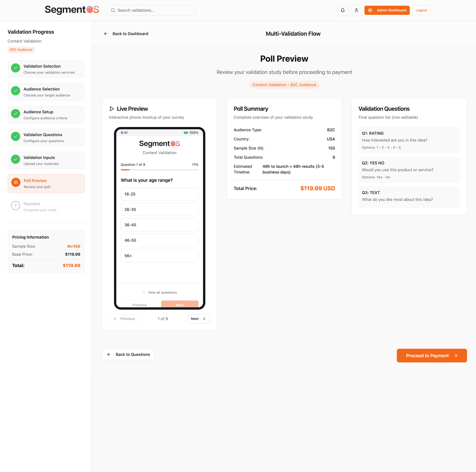This screenshot has height=472, width=476.
Task: Click the Previous chevron under the phone
Action: 115,319
